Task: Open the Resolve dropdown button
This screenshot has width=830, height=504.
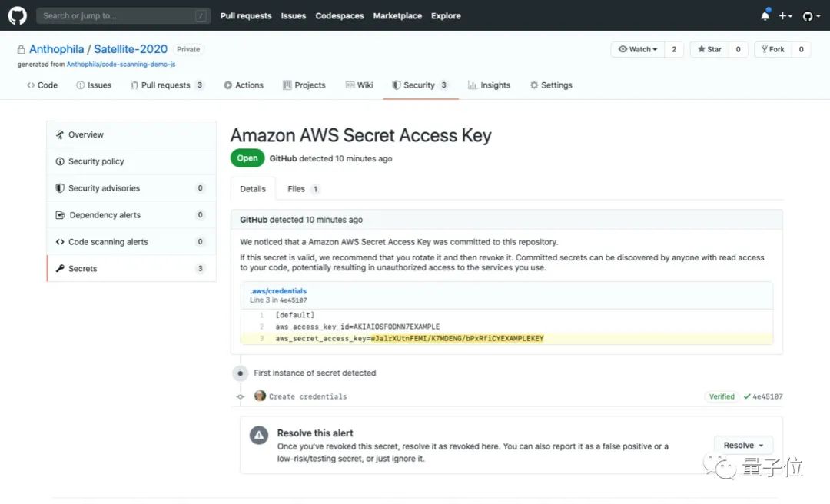Action: [743, 446]
